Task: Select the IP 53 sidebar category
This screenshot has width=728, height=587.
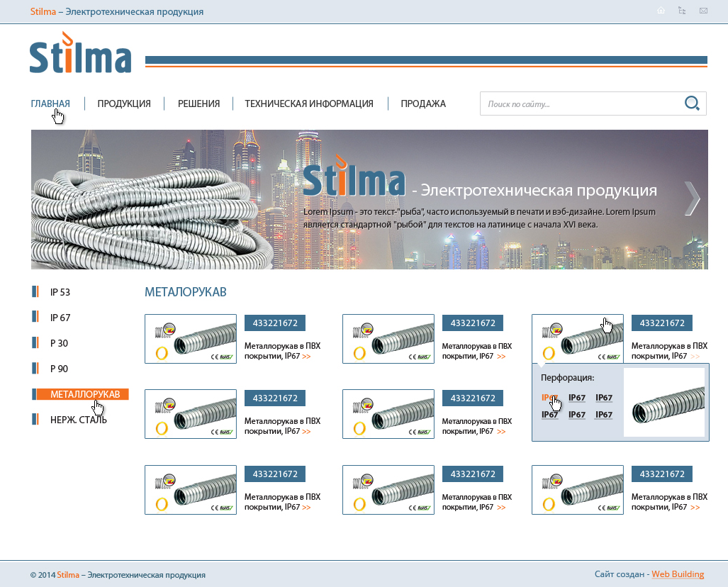Action: [60, 292]
